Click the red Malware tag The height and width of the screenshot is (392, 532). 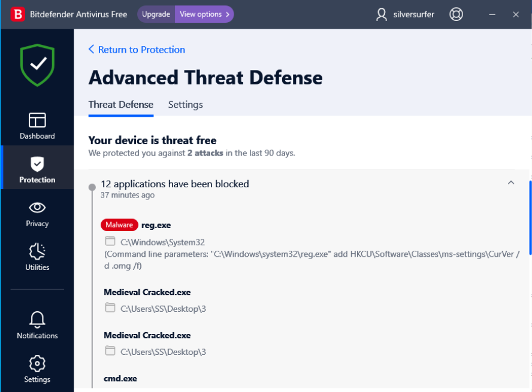coord(119,225)
